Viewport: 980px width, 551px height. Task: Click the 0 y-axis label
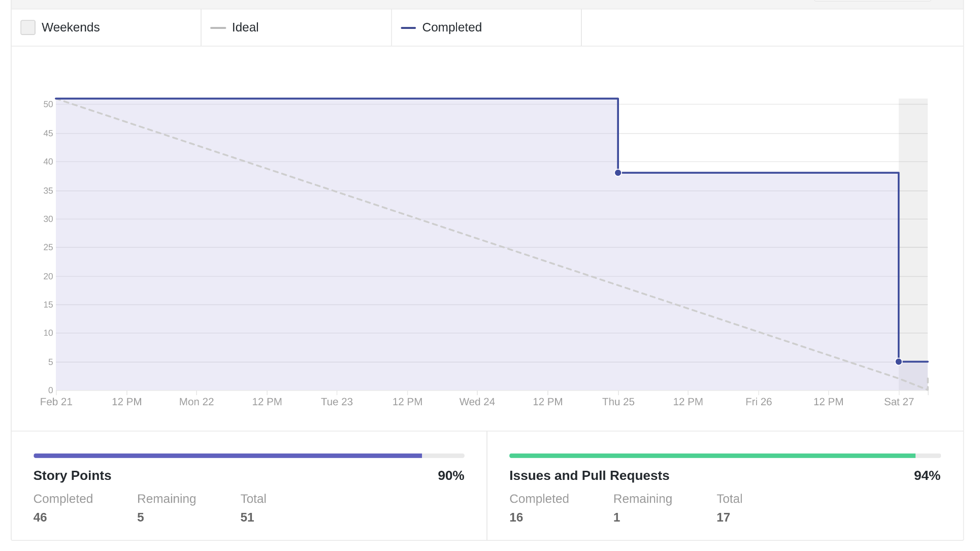(x=51, y=390)
